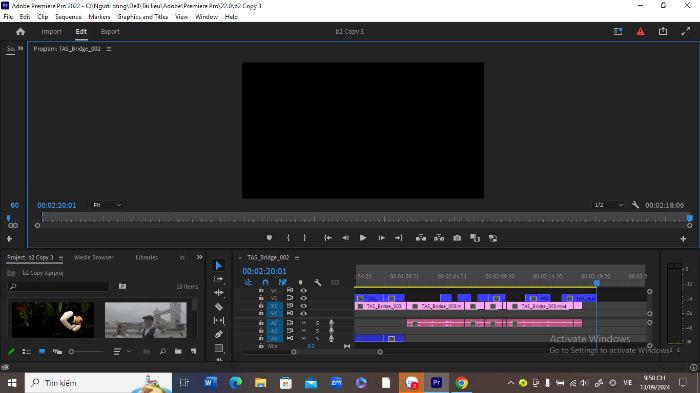Open Graphics and Titles menu
This screenshot has height=393, width=700.
coord(142,17)
